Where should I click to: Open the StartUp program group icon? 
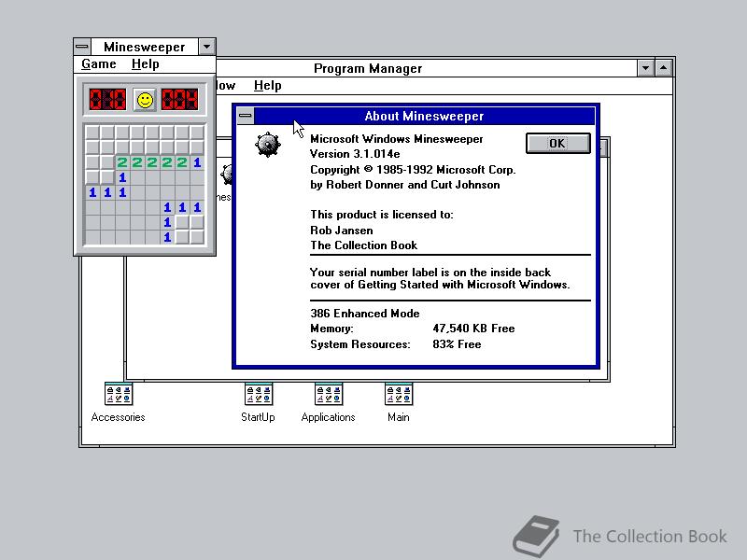259,394
